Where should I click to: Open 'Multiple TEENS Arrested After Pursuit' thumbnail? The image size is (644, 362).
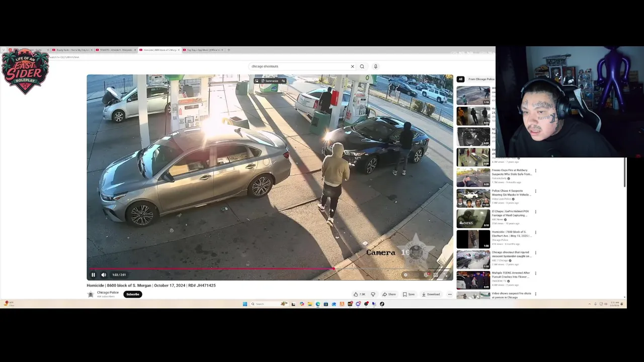pyautogui.click(x=473, y=280)
